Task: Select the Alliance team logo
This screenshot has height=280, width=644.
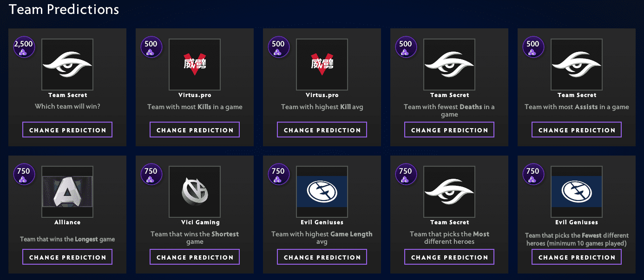Action: [x=67, y=192]
